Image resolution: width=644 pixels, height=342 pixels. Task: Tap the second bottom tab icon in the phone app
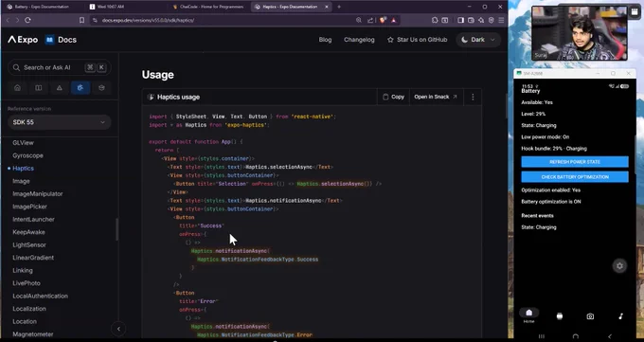click(560, 316)
